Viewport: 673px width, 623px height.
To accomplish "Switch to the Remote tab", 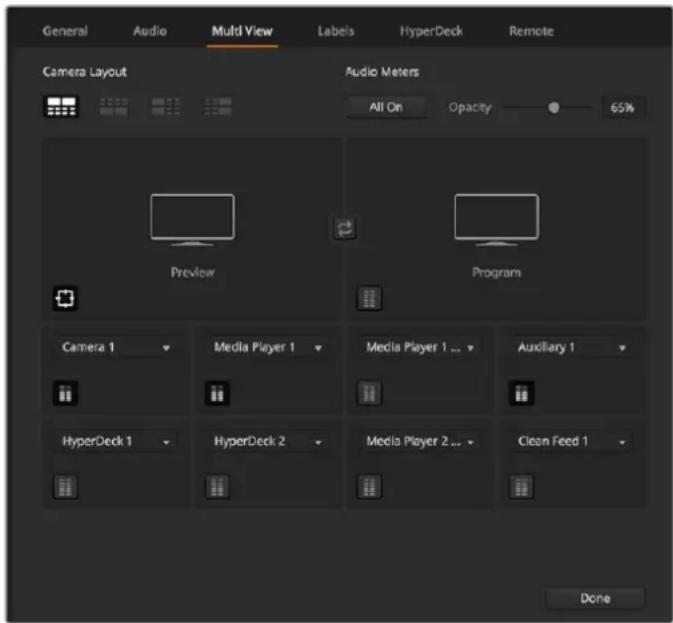I will [531, 31].
